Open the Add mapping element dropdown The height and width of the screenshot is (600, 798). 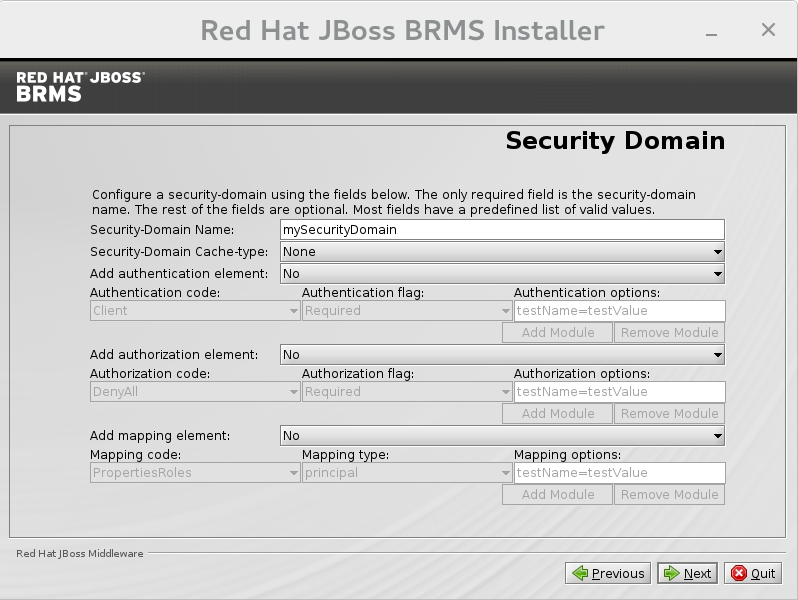[x=502, y=436]
